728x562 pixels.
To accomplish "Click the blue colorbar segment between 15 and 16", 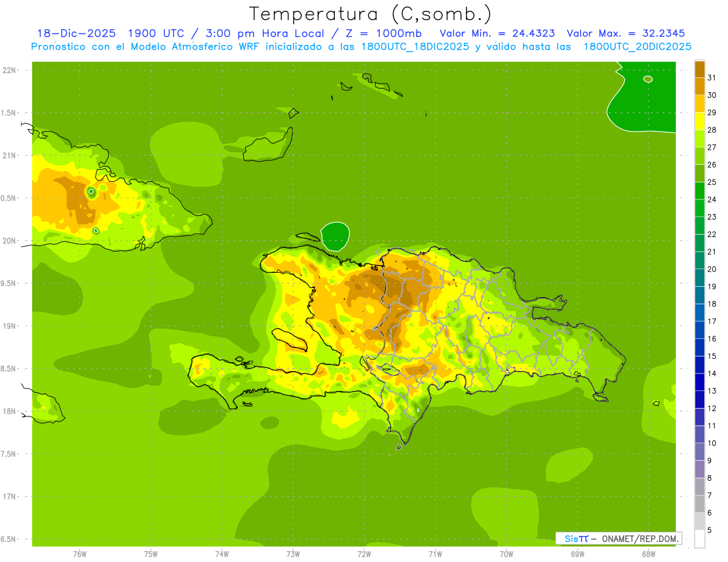I will 699,347.
